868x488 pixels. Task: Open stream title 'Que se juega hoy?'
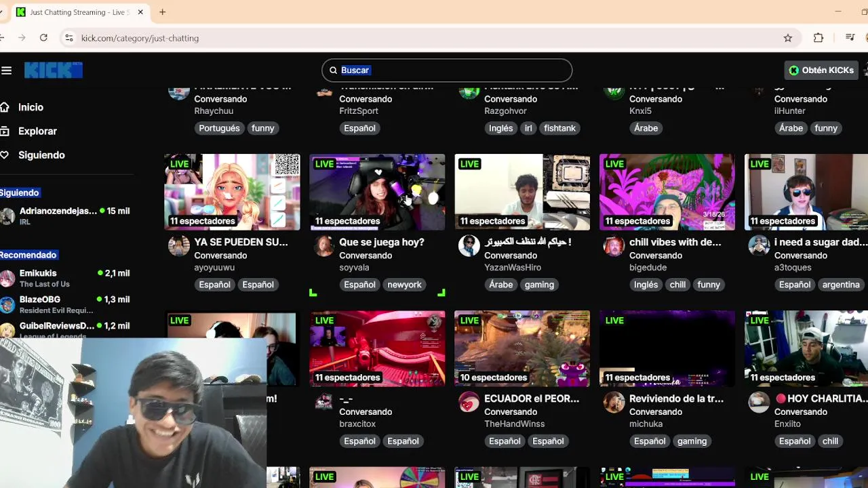(x=382, y=242)
